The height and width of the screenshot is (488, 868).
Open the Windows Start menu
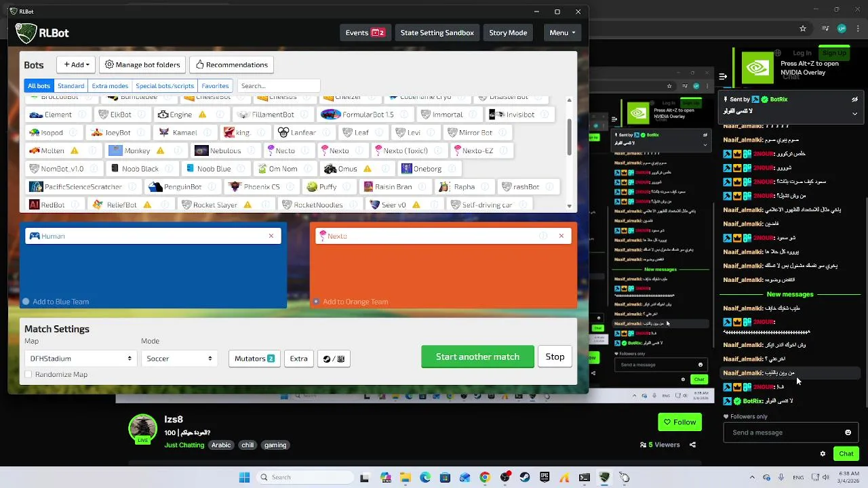pos(244,477)
